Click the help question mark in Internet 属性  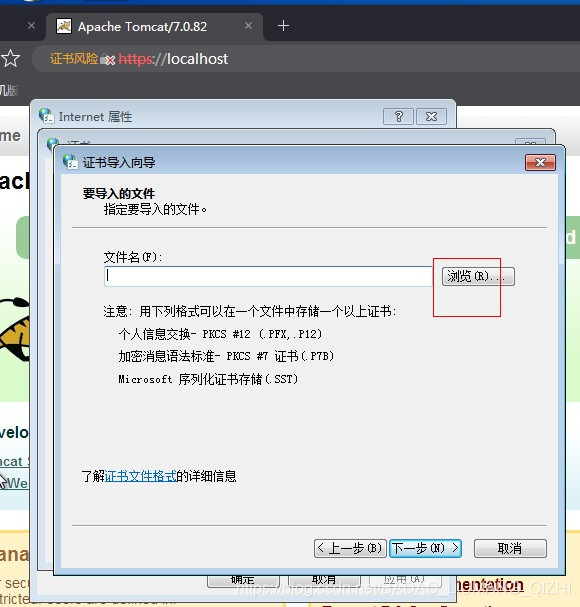tap(398, 116)
